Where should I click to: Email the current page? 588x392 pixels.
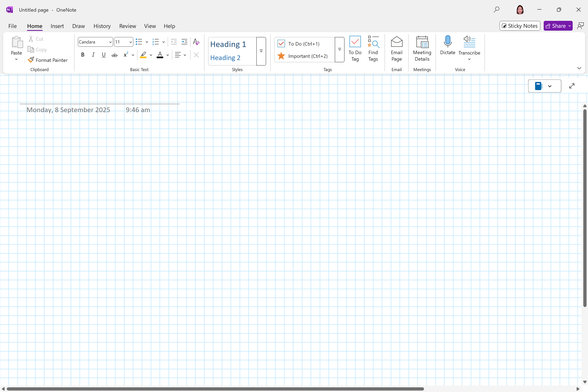396,49
